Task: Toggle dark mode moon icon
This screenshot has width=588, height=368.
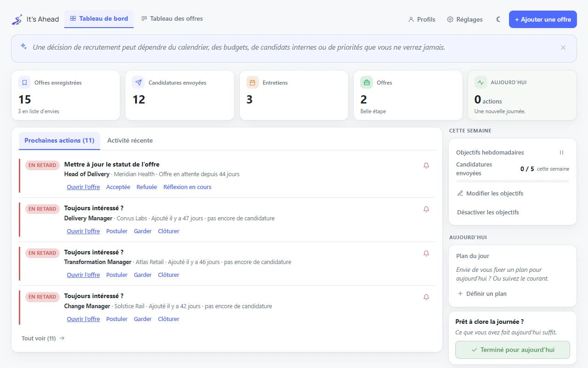Action: coord(498,19)
